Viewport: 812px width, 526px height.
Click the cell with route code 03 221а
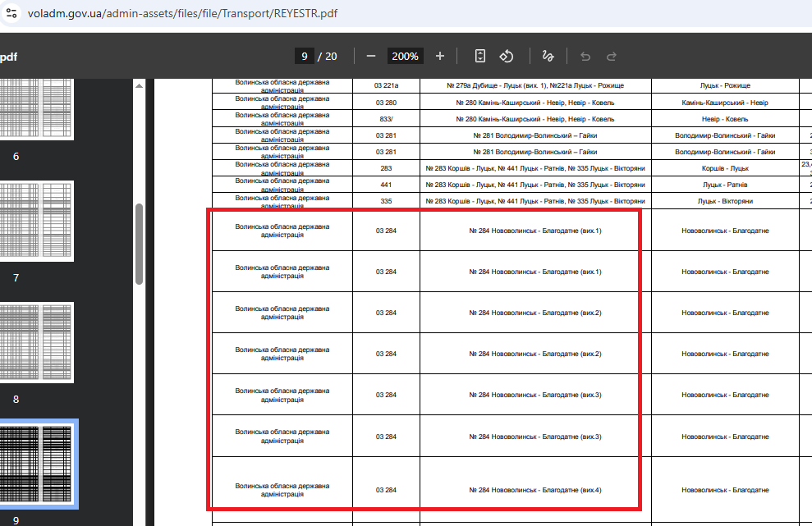(386, 85)
